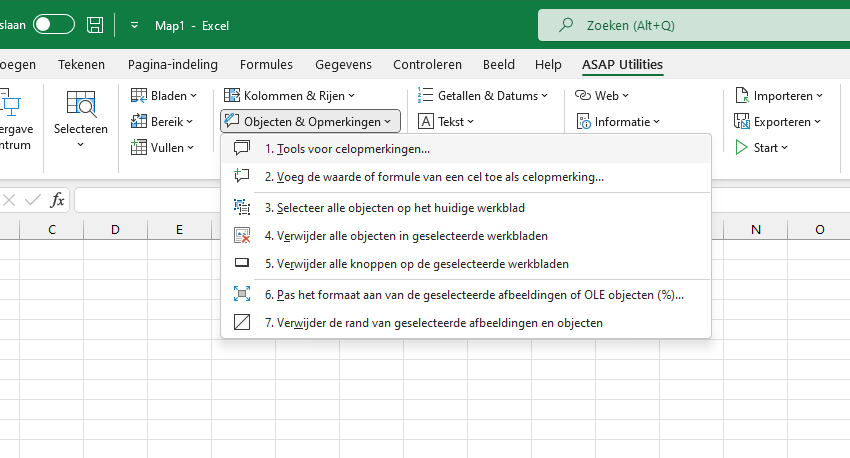Expand the Bladen dropdown arrow
Image resolution: width=850 pixels, height=458 pixels.
194,96
